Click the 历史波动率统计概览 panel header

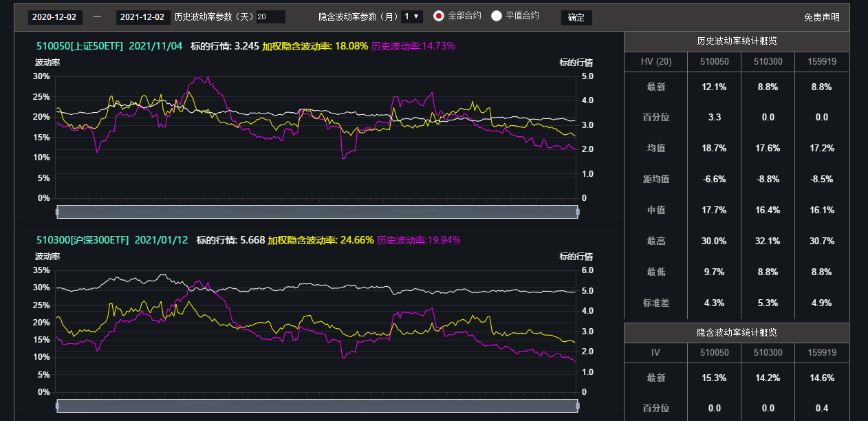tap(737, 41)
